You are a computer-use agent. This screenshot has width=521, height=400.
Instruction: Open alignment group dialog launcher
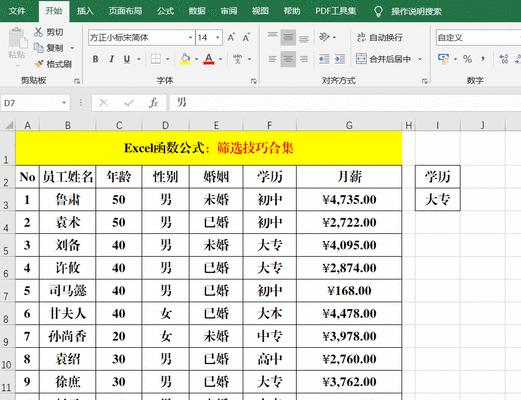[x=425, y=81]
